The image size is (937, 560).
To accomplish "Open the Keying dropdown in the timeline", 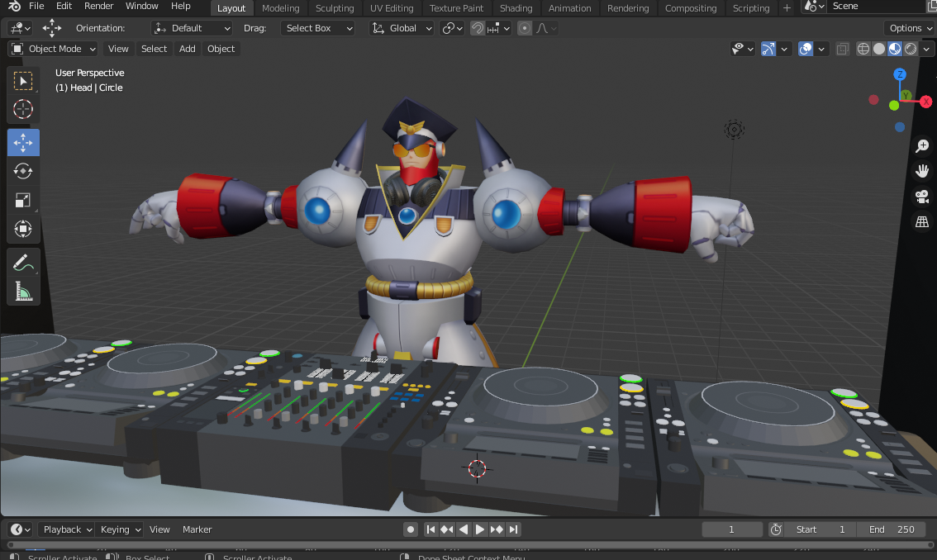I will pos(120,529).
